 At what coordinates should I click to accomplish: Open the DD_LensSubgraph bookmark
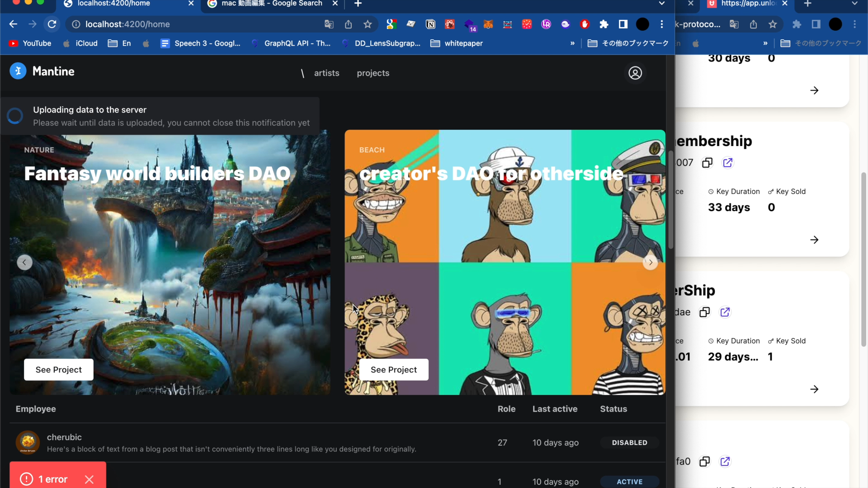381,43
